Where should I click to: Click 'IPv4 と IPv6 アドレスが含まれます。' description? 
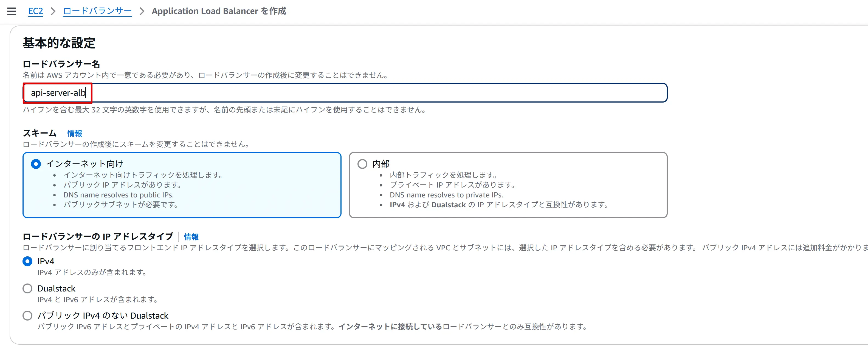point(97,299)
